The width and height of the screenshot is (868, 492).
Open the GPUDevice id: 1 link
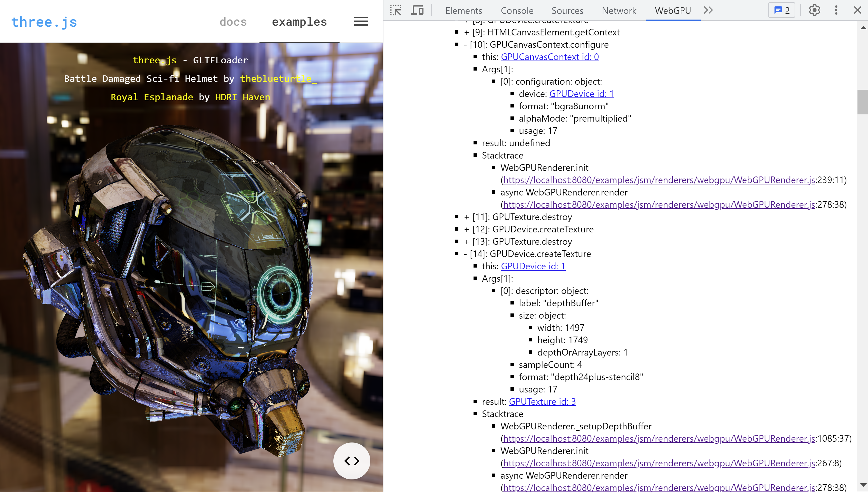click(x=581, y=94)
